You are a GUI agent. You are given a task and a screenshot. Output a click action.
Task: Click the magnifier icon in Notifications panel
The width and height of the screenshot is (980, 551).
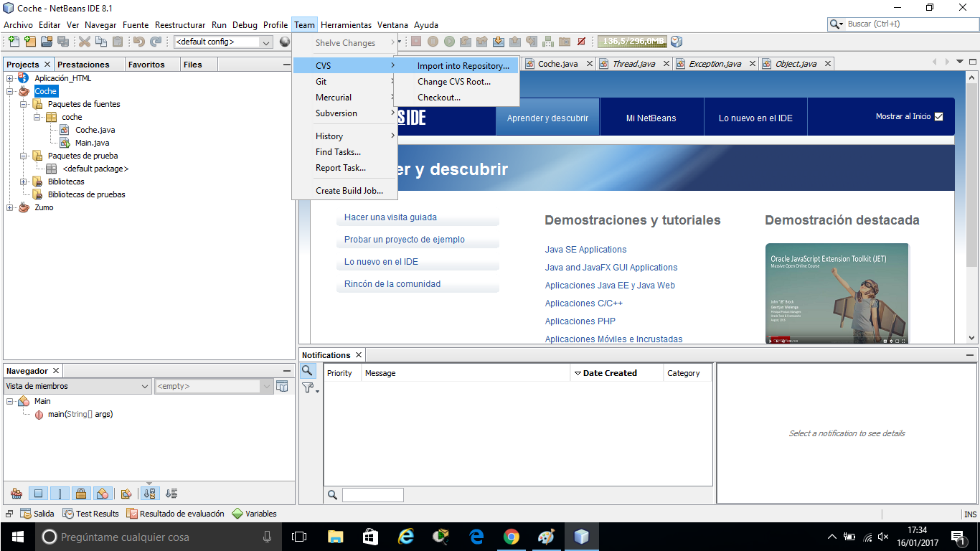307,370
